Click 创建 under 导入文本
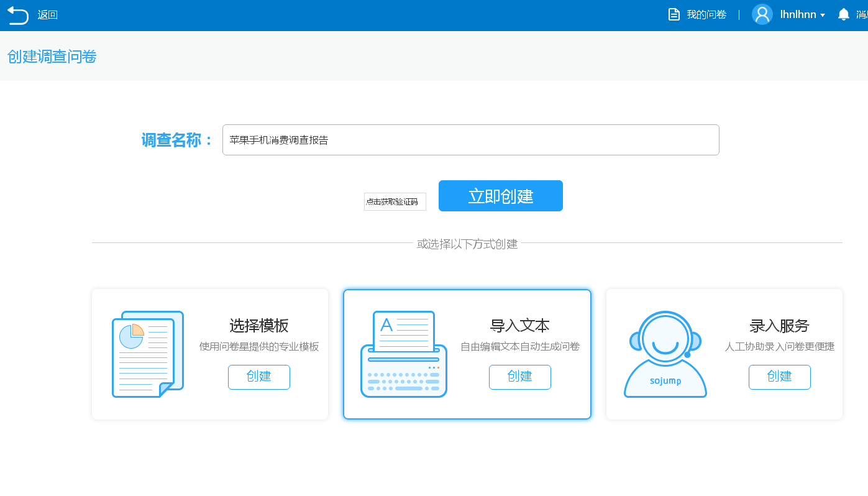 coord(520,377)
